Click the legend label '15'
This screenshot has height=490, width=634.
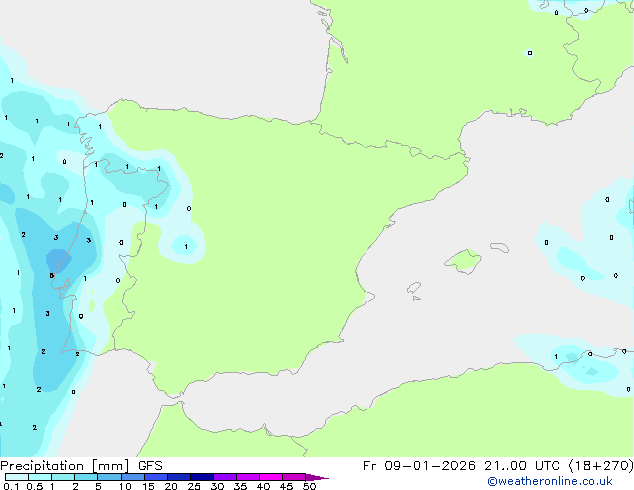(148, 486)
